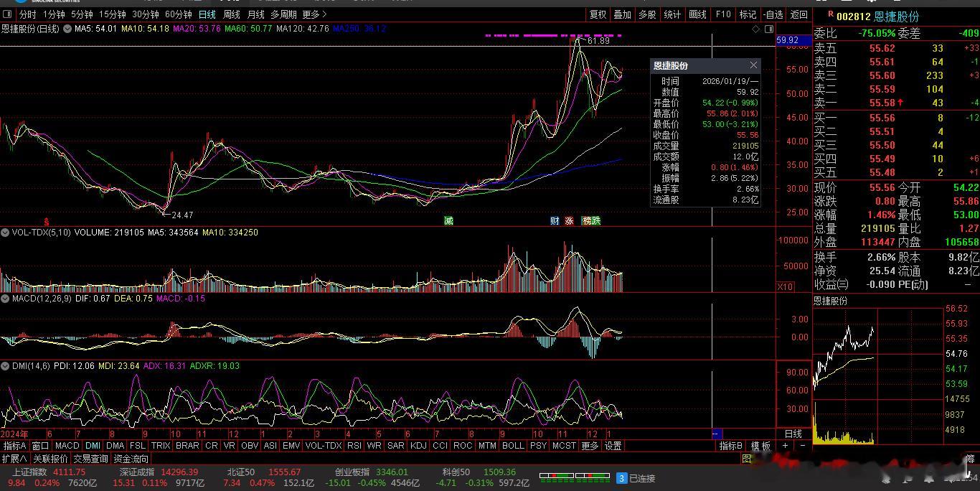
Task: Open the main chart indicator dropdown next to 恩捷股份(日线)
Action: point(67,29)
